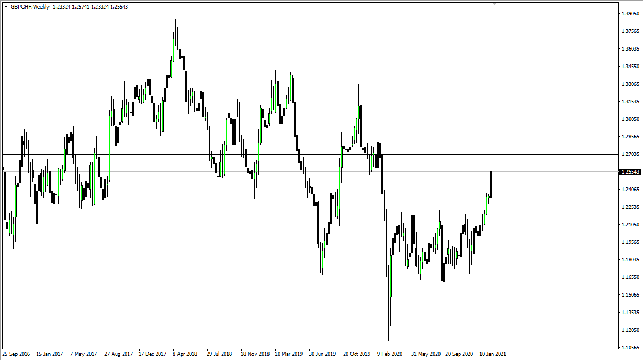The image size is (644, 361).
Task: Click the open price 1.23324 in header
Action: [x=61, y=6]
